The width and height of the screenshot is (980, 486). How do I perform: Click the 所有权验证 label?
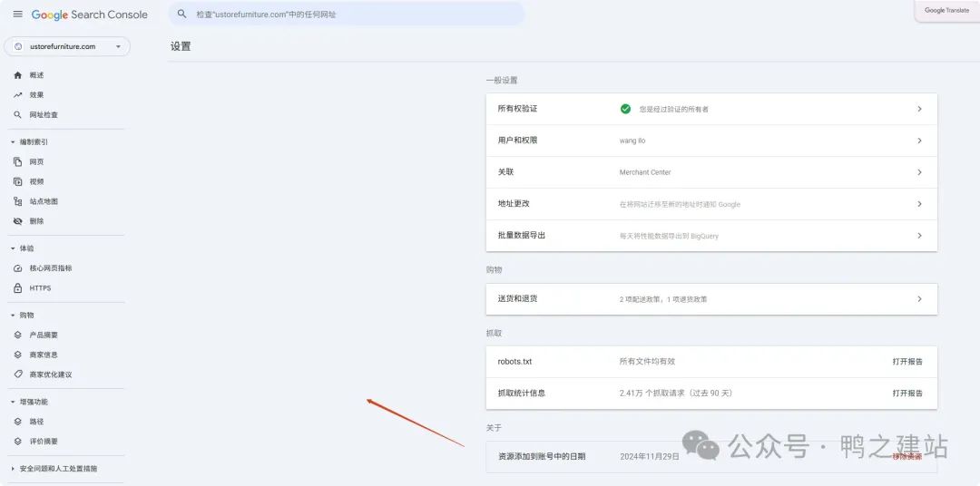click(x=517, y=109)
